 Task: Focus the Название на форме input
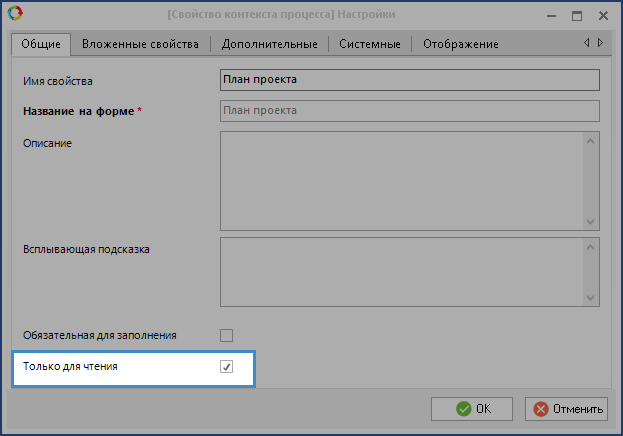[408, 111]
